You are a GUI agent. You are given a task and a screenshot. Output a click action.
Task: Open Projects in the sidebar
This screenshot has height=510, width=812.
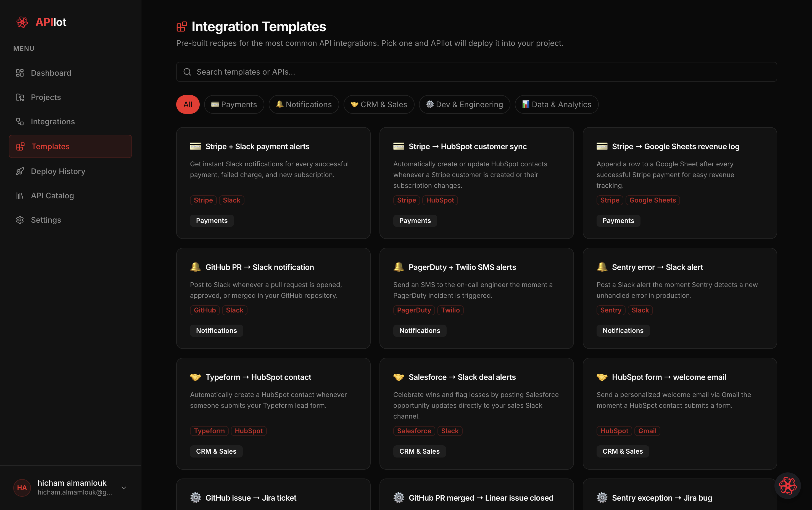click(70, 97)
